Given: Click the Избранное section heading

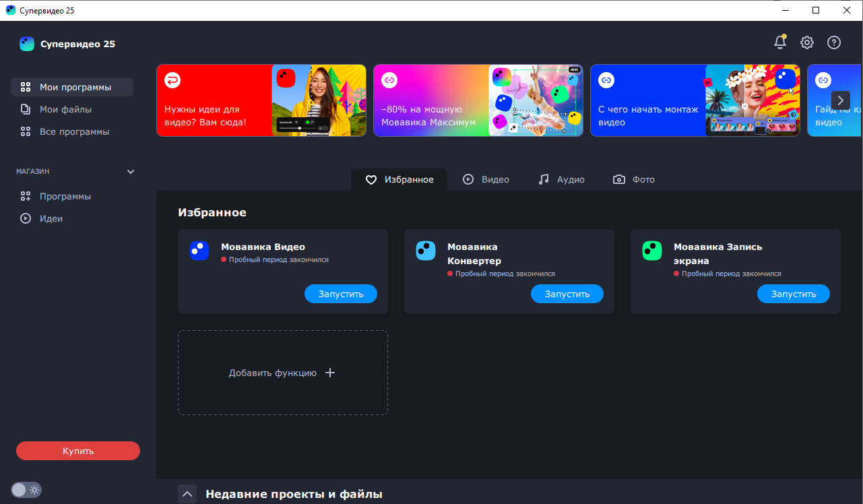Looking at the screenshot, I should click(x=212, y=212).
